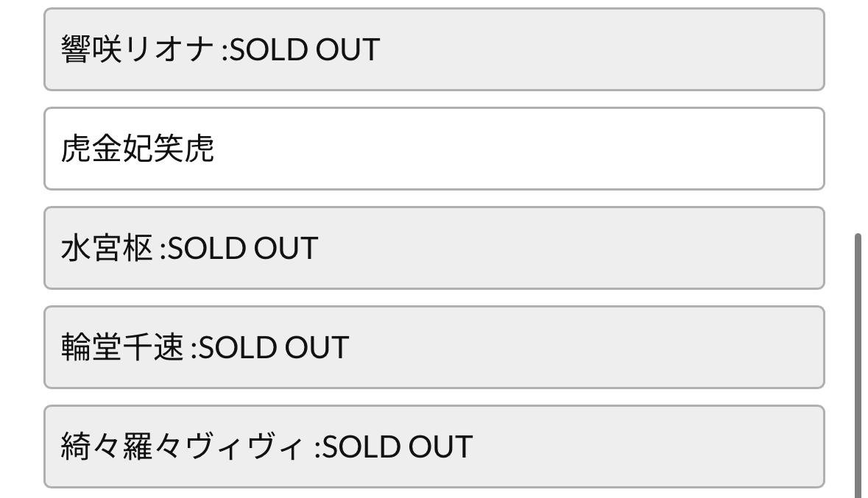The width and height of the screenshot is (868, 498).
Task: Select the 輪堂千速 option box
Action: [434, 347]
